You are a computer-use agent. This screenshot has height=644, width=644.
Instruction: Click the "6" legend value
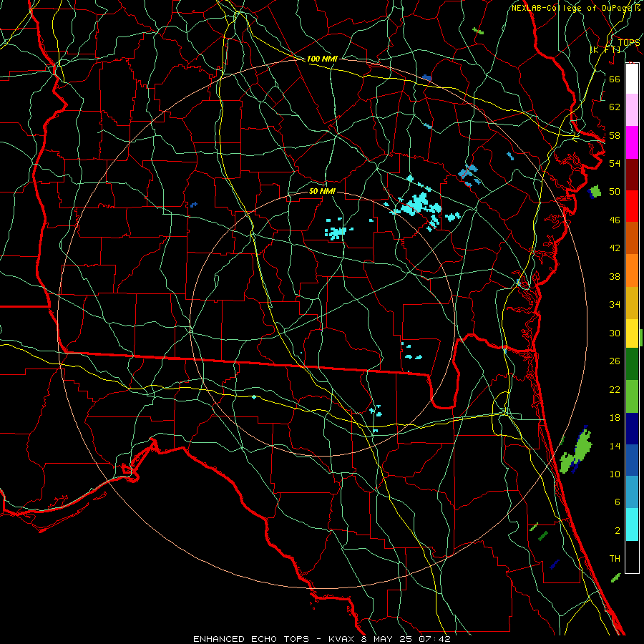pos(617,502)
